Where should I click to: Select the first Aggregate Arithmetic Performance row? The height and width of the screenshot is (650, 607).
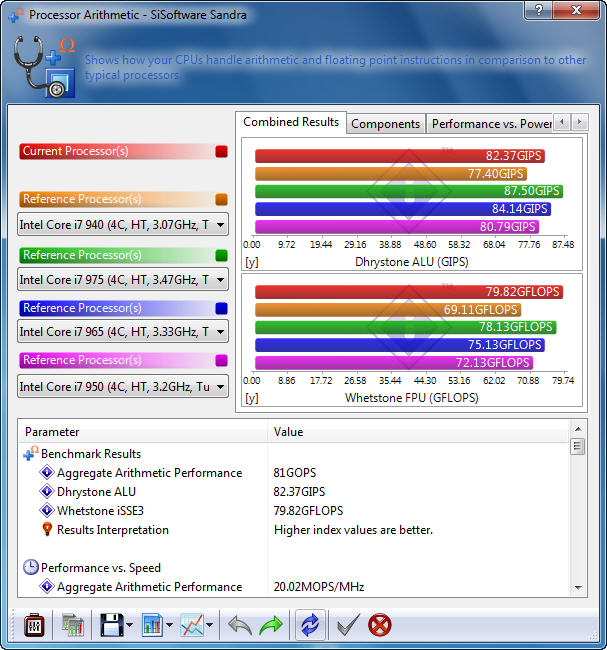[294, 473]
